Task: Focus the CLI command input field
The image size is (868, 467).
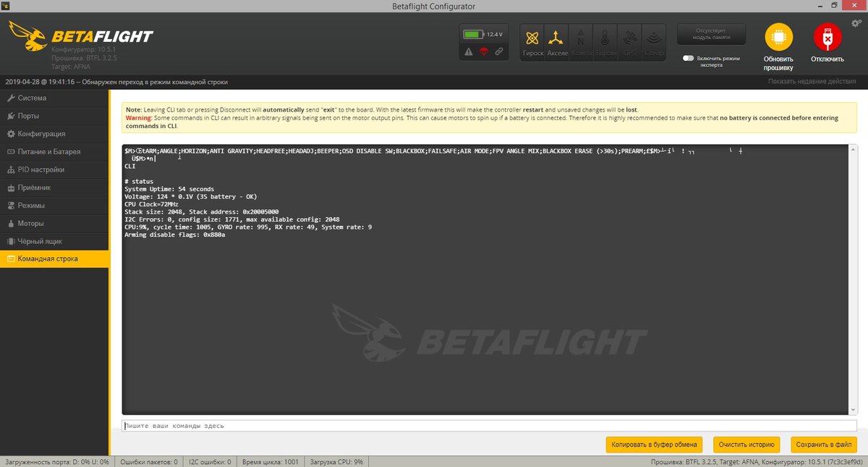Action: click(x=489, y=426)
